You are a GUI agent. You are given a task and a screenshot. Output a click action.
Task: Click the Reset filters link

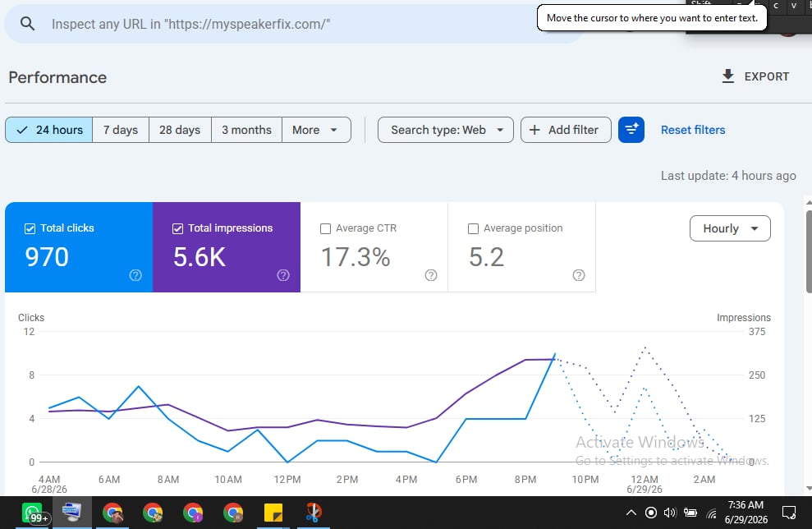(x=693, y=130)
